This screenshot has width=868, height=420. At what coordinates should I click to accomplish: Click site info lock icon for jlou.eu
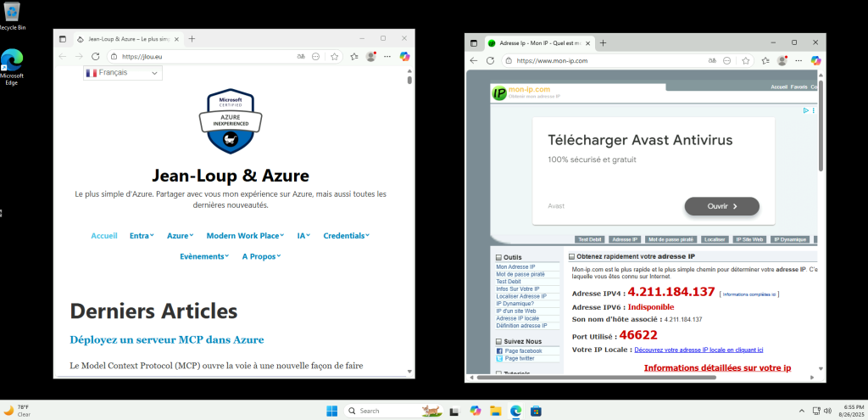(114, 57)
